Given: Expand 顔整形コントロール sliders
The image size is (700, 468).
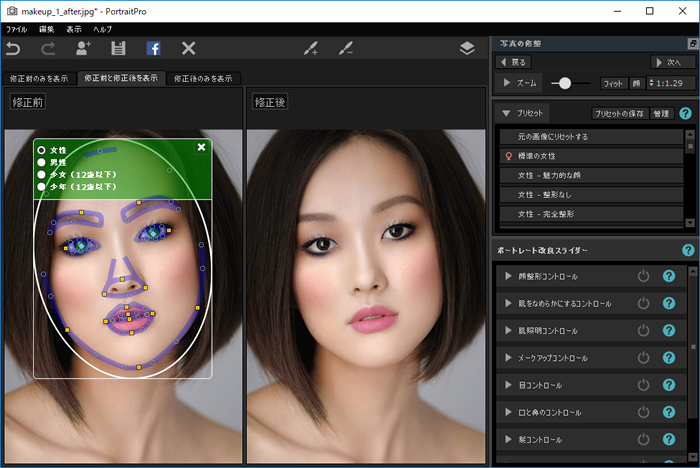Looking at the screenshot, I should coord(508,276).
